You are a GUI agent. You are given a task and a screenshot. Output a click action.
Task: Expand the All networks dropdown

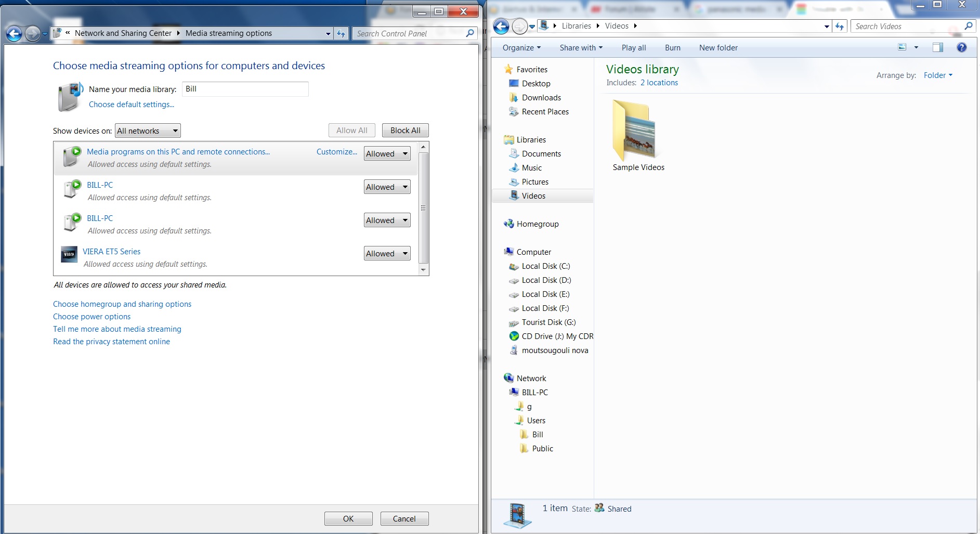(148, 131)
